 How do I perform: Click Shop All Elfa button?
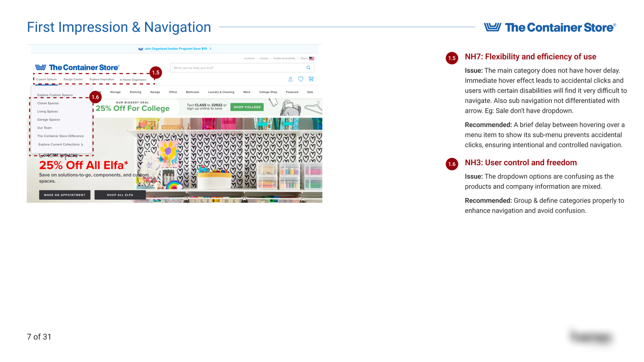tap(120, 195)
